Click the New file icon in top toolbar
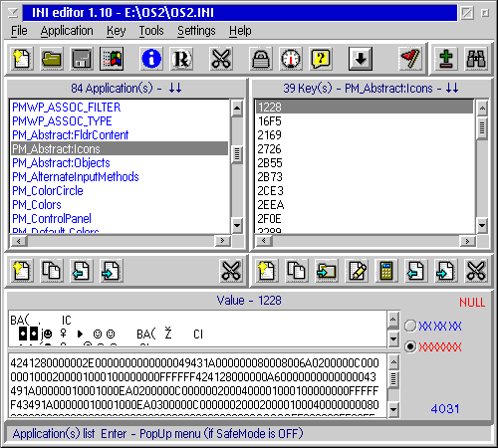Viewport: 498px width, 448px height. coord(22,59)
